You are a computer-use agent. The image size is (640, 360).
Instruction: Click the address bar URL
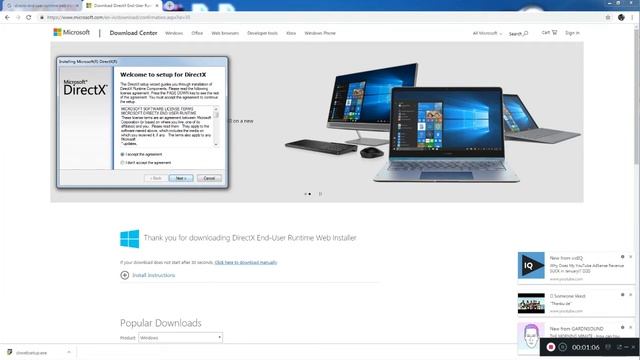(x=118, y=17)
